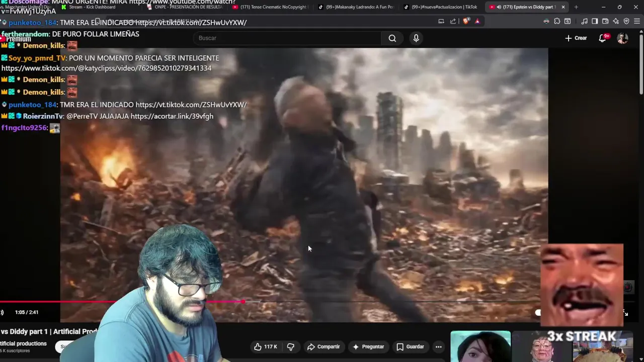Click the video time 1:05 / 2:41
The height and width of the screenshot is (362, 644).
(x=27, y=312)
